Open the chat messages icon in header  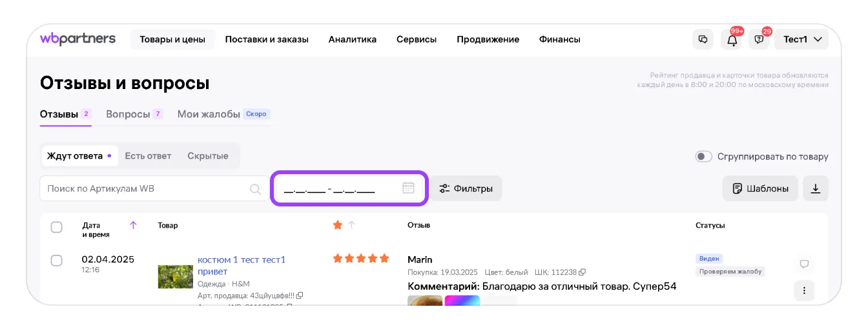click(x=703, y=39)
